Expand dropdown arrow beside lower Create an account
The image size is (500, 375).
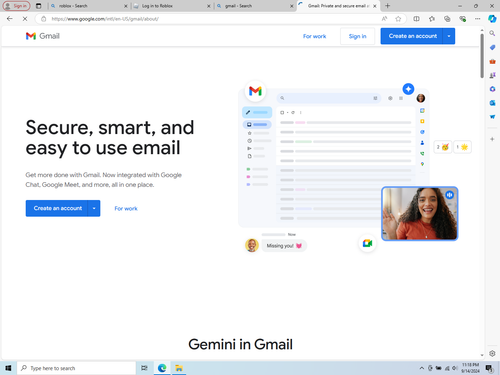coord(94,208)
